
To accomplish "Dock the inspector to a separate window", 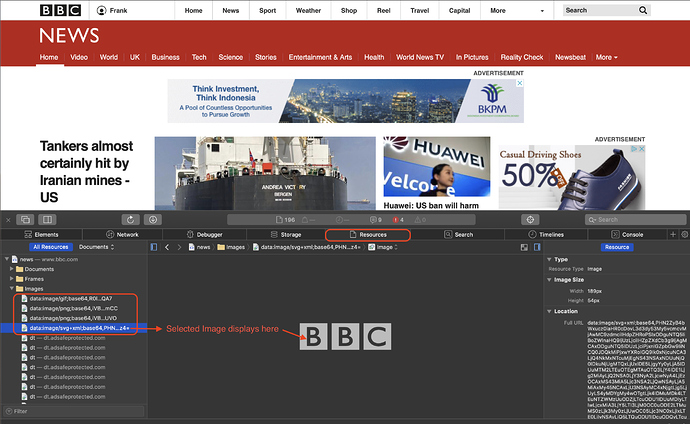I will click(x=23, y=219).
